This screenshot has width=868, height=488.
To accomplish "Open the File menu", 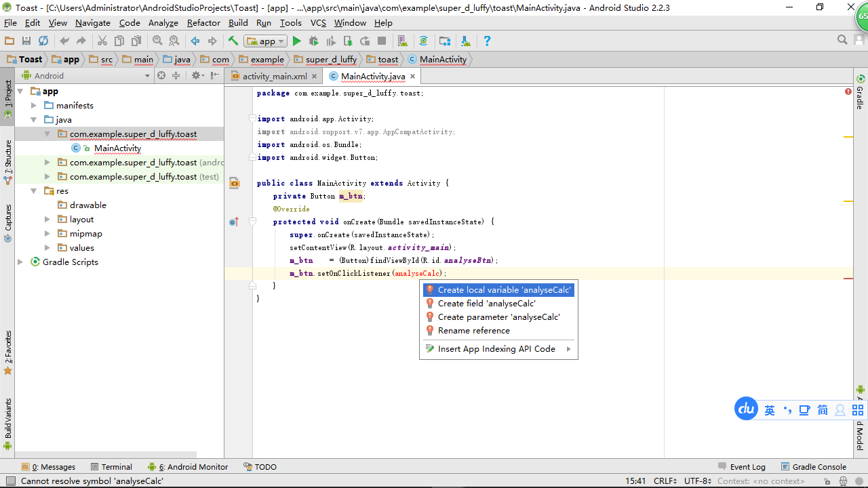I will click(10, 22).
